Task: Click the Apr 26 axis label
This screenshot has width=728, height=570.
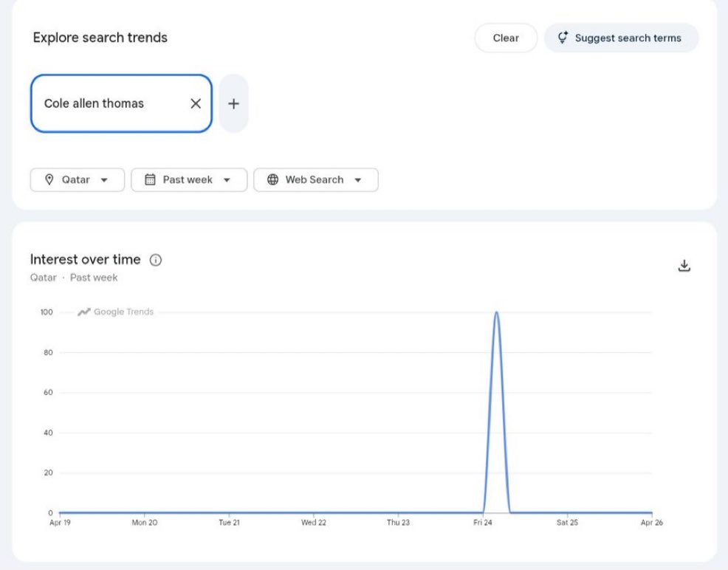Action: coord(651,523)
